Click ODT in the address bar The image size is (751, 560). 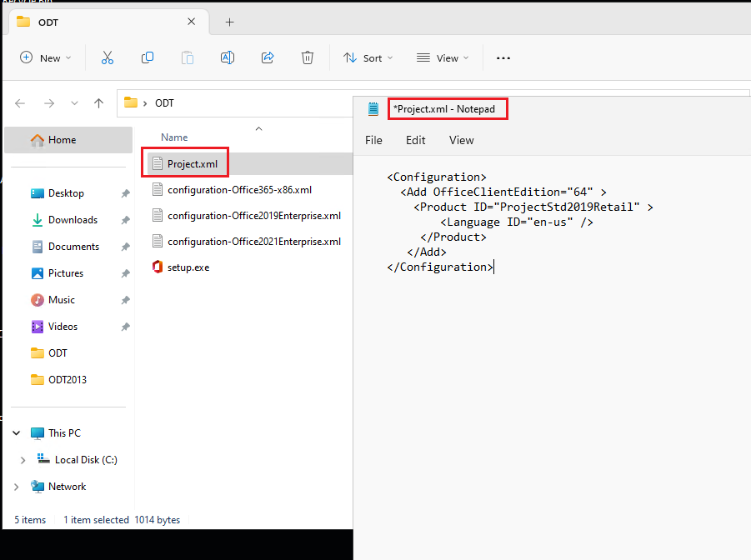[x=164, y=103]
